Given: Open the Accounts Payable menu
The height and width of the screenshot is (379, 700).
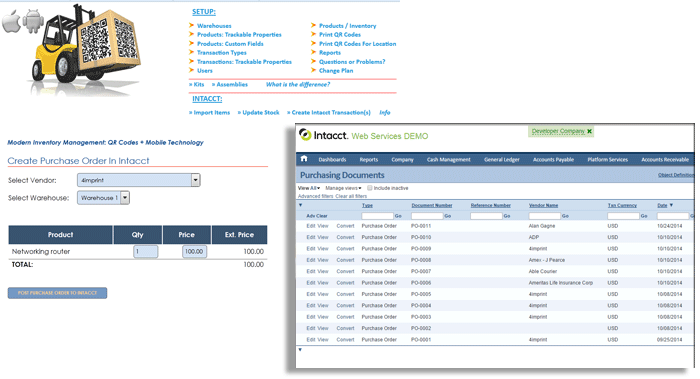Looking at the screenshot, I should [553, 159].
